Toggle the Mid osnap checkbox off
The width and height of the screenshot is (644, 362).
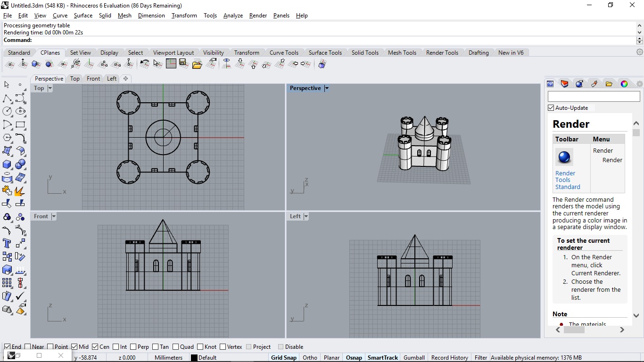pyautogui.click(x=74, y=347)
